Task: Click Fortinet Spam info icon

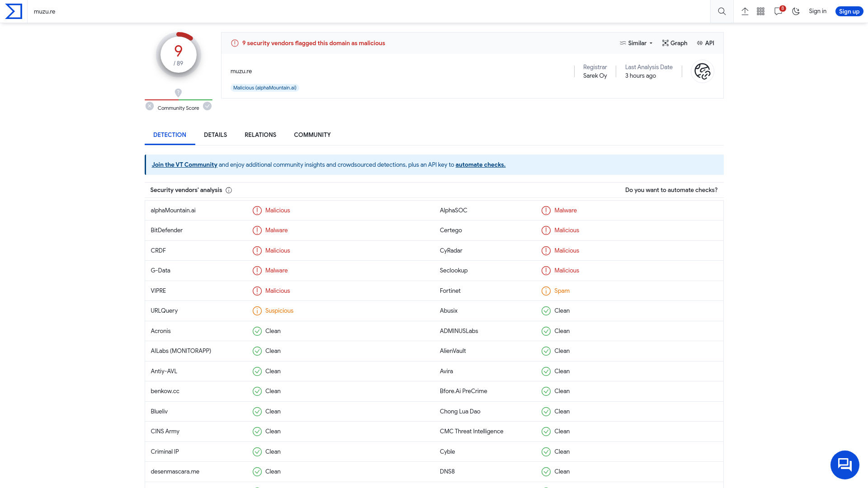Action: coord(546,291)
